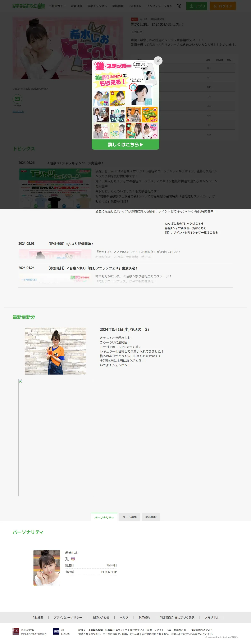
Task: Click 特定商取引法に基づく表記 footer link
Action: pyautogui.click(x=177, y=617)
